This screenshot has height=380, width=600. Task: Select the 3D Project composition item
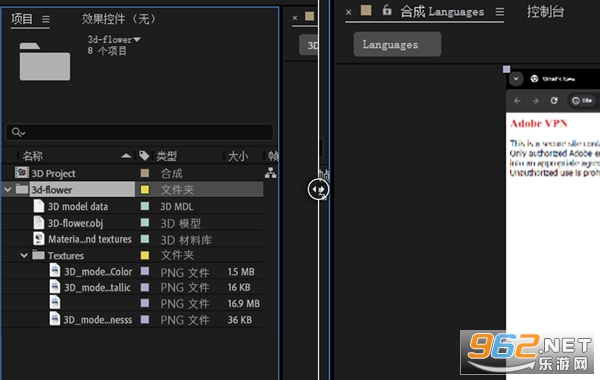(54, 173)
